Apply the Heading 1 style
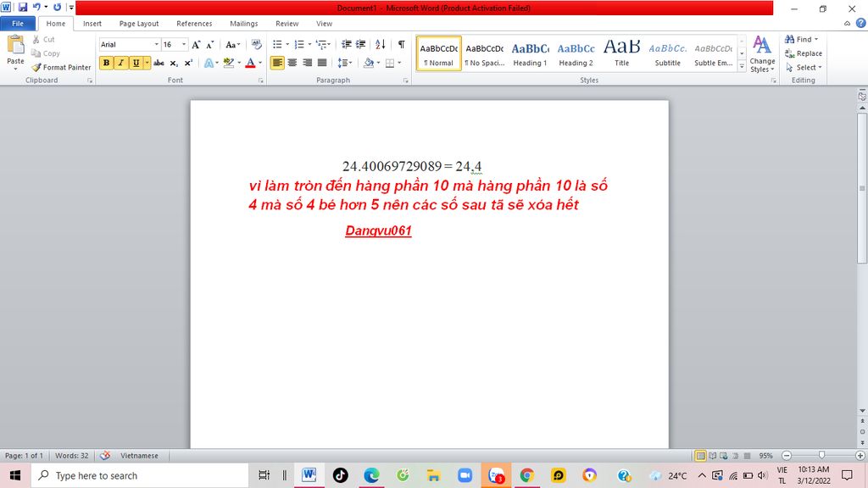 [531, 53]
